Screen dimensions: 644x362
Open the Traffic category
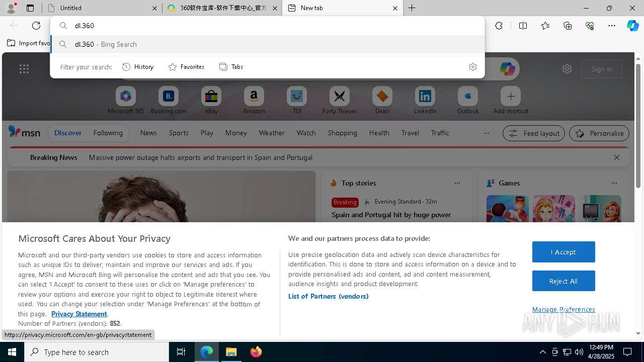click(440, 133)
